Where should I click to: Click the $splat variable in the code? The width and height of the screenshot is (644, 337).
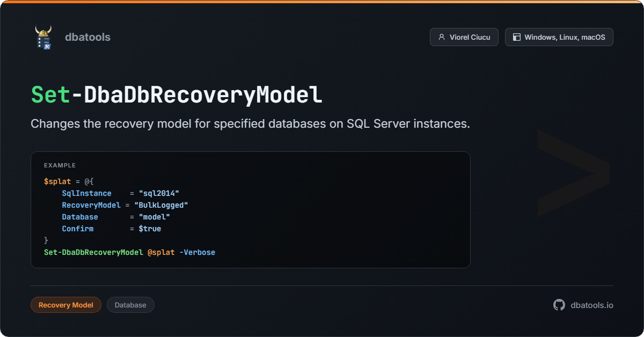pos(57,182)
